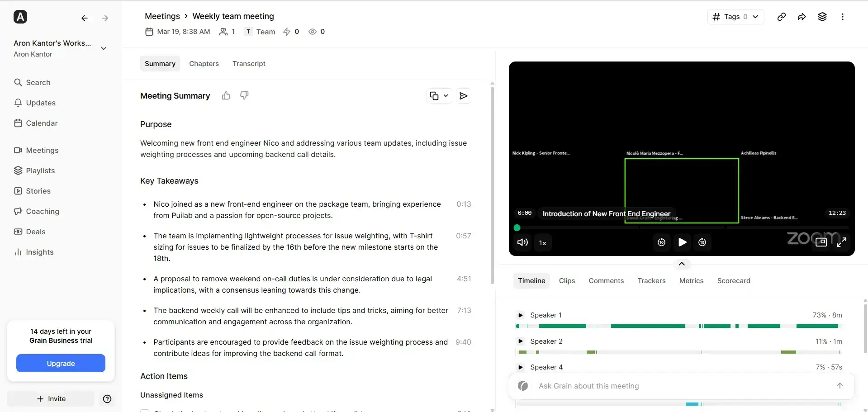This screenshot has width=868, height=412.
Task: Send the Meeting Summary via paper plane icon
Action: [x=463, y=96]
